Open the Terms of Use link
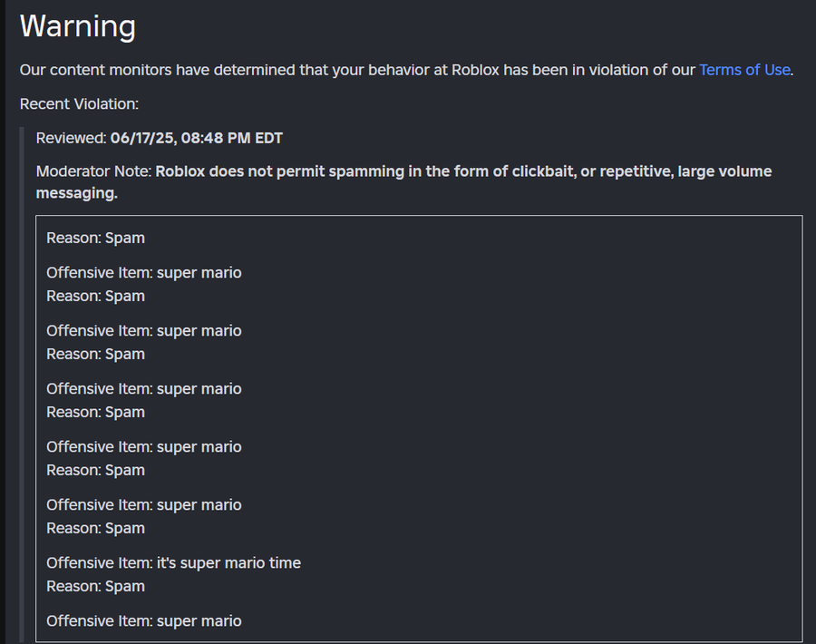The height and width of the screenshot is (644, 816). [744, 70]
